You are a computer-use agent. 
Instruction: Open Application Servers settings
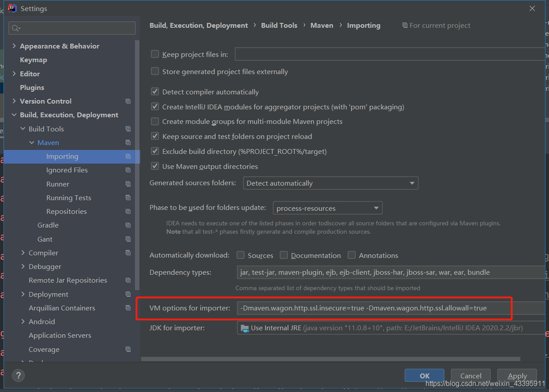[60, 335]
